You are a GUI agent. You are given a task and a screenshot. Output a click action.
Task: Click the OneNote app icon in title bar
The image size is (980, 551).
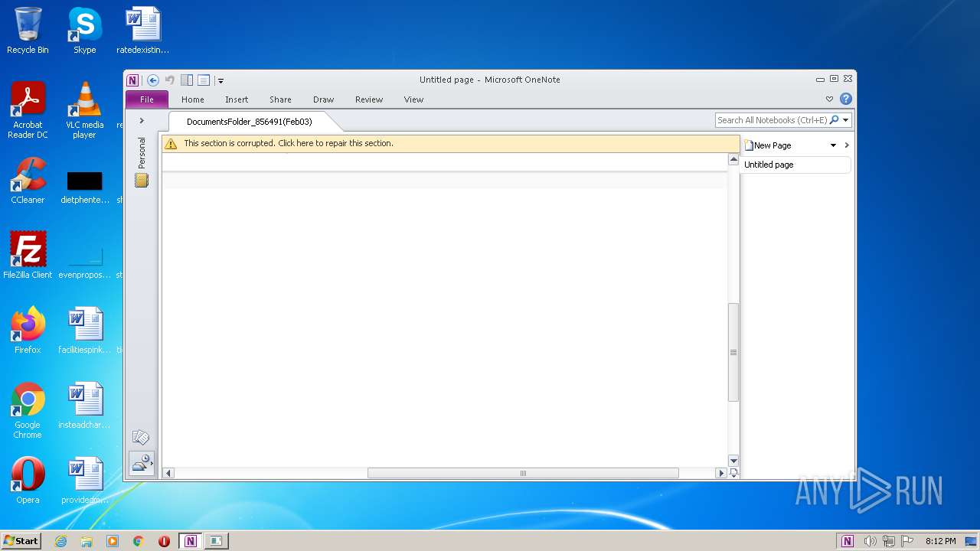[132, 80]
